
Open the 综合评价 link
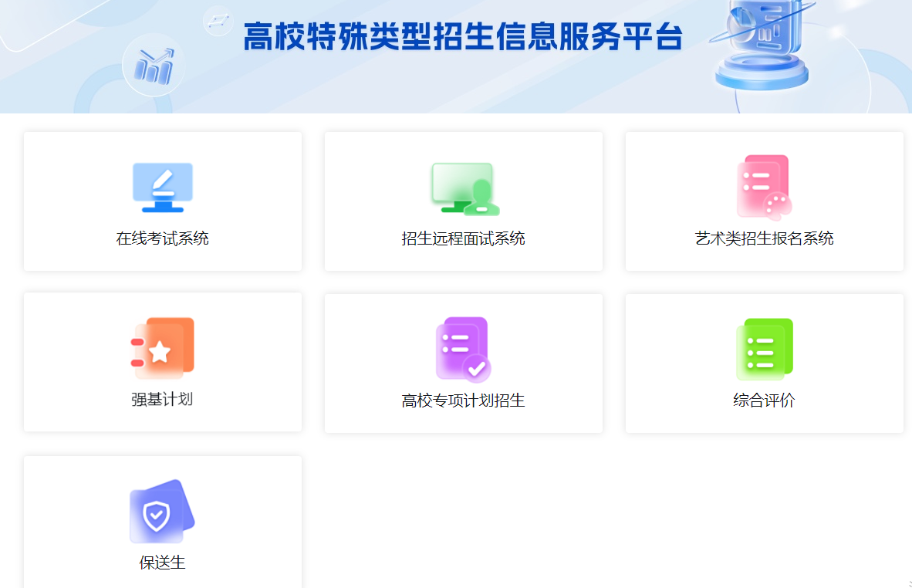click(x=764, y=400)
